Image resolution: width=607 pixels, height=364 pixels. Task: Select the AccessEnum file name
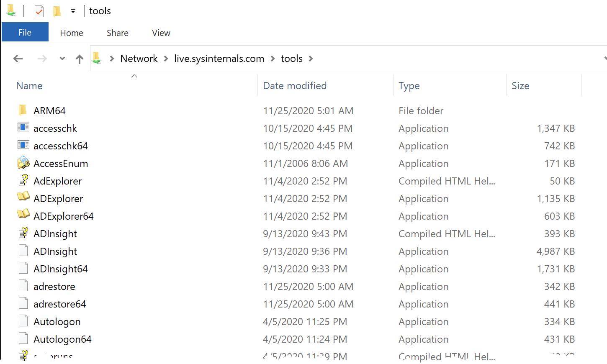[61, 164]
